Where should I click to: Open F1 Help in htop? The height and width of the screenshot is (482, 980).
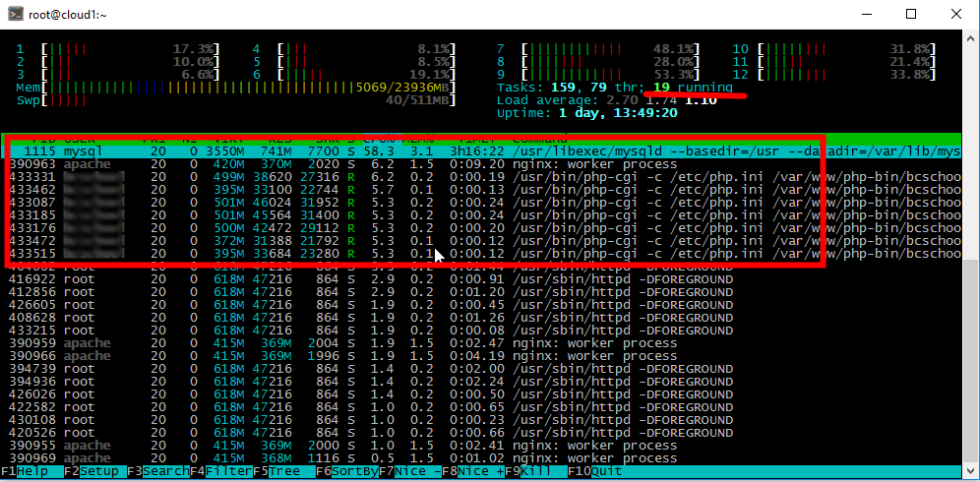tap(32, 471)
